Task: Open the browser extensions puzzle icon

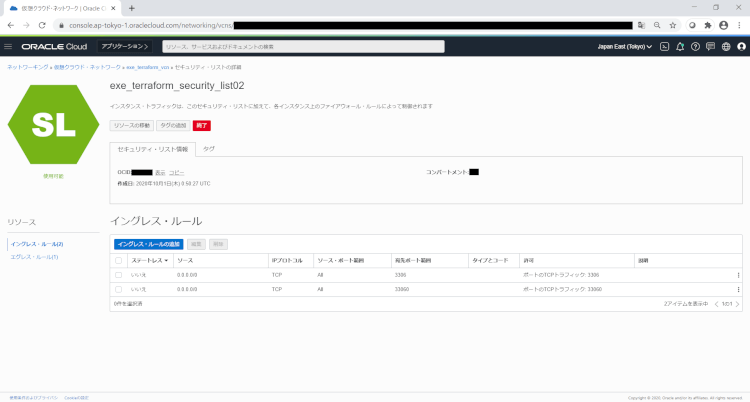Action: [708, 25]
